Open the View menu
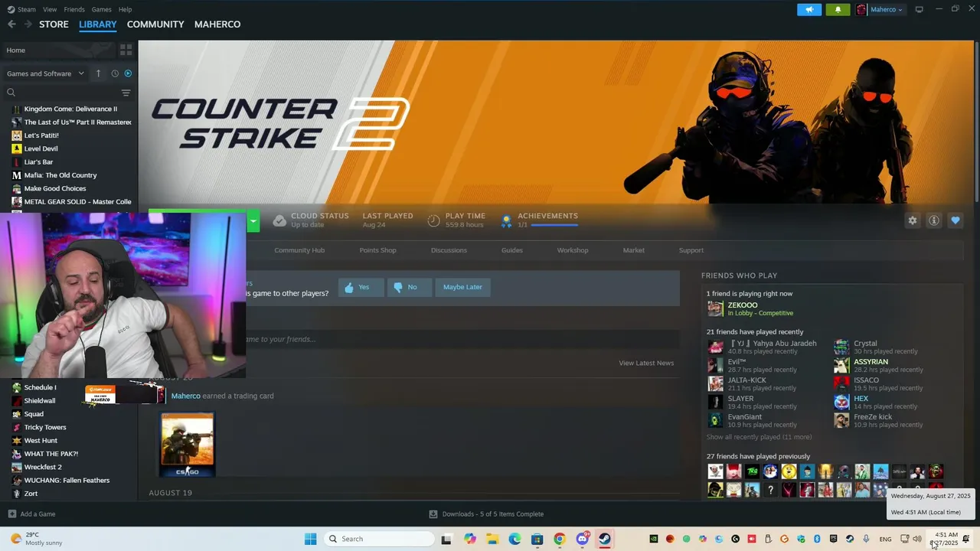 click(x=50, y=9)
